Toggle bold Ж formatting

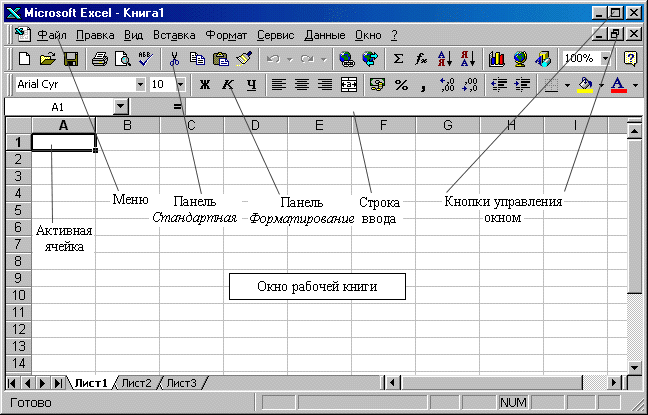205,85
